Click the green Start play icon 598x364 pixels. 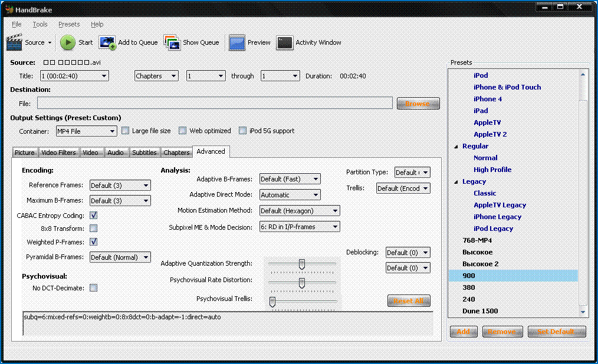click(68, 42)
